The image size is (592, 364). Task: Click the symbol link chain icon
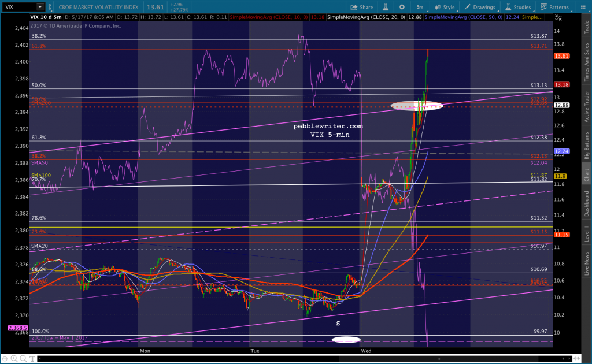(x=50, y=7)
